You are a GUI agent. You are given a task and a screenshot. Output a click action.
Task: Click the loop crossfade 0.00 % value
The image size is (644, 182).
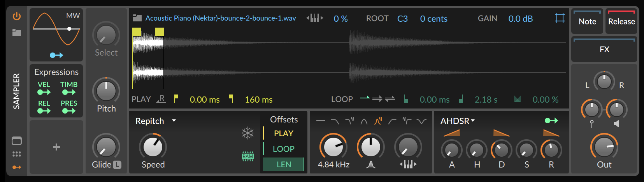pyautogui.click(x=546, y=100)
